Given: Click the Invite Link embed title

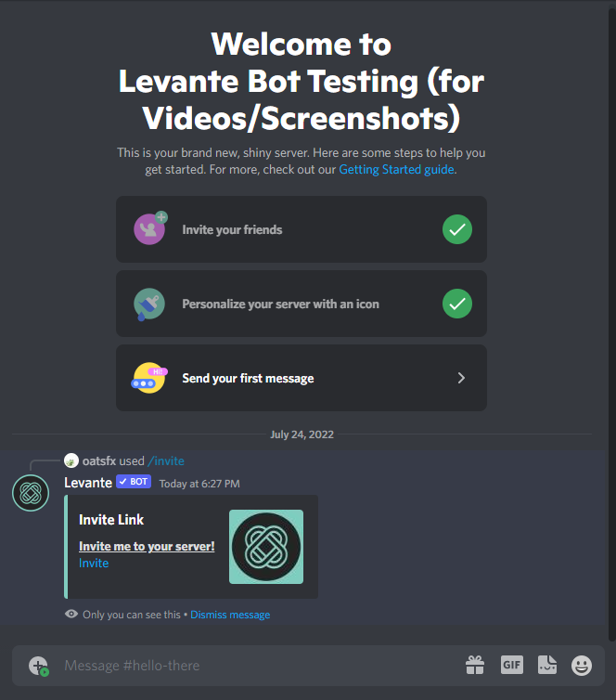Looking at the screenshot, I should [x=111, y=520].
